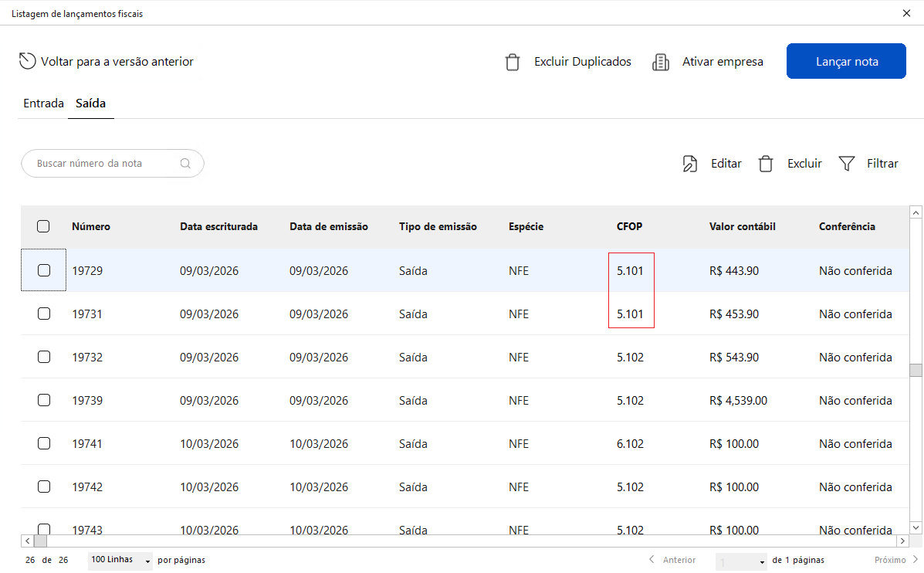
Task: Click value R$ 543.90
Action: pyautogui.click(x=733, y=358)
